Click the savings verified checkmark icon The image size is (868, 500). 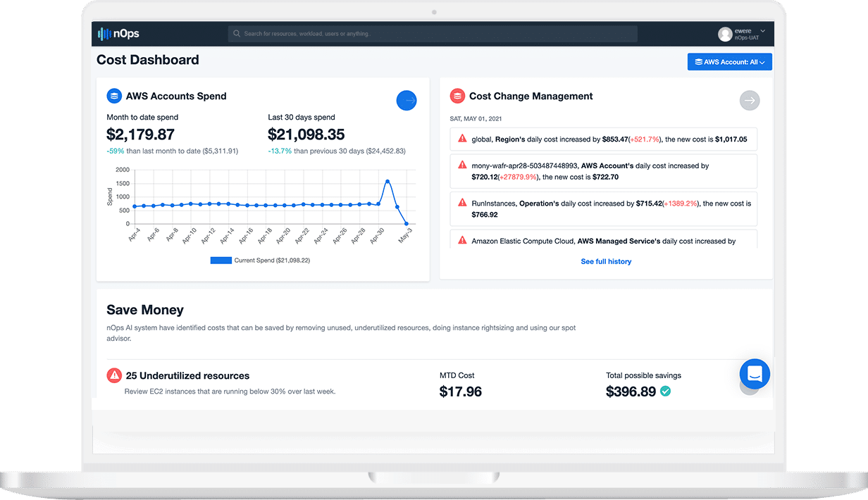coord(665,392)
